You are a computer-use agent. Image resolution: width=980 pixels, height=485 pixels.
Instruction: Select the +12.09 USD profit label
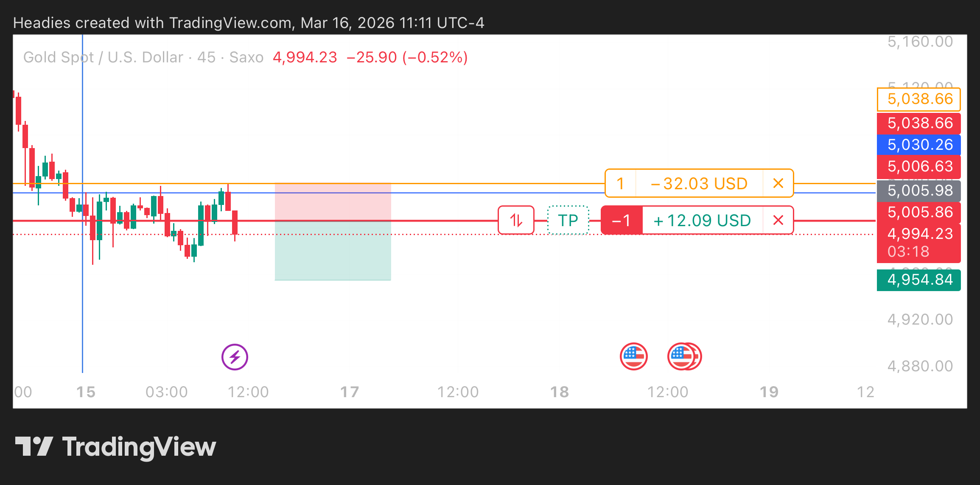point(702,220)
